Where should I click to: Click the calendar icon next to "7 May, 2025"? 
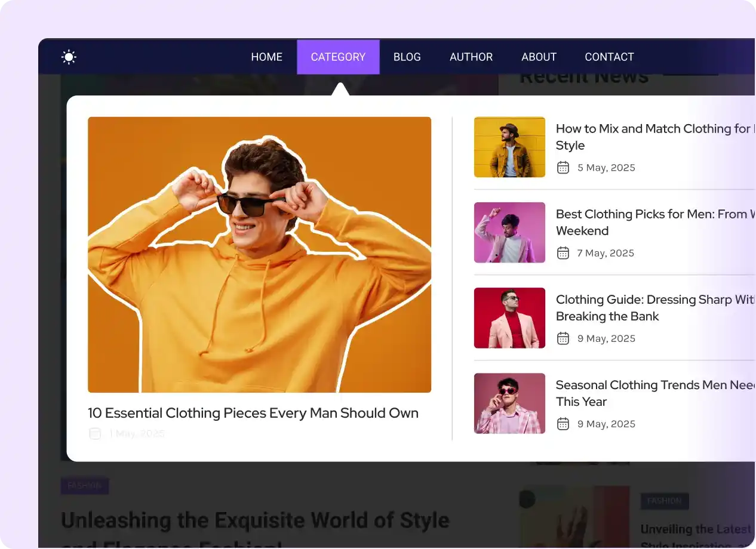(x=563, y=253)
